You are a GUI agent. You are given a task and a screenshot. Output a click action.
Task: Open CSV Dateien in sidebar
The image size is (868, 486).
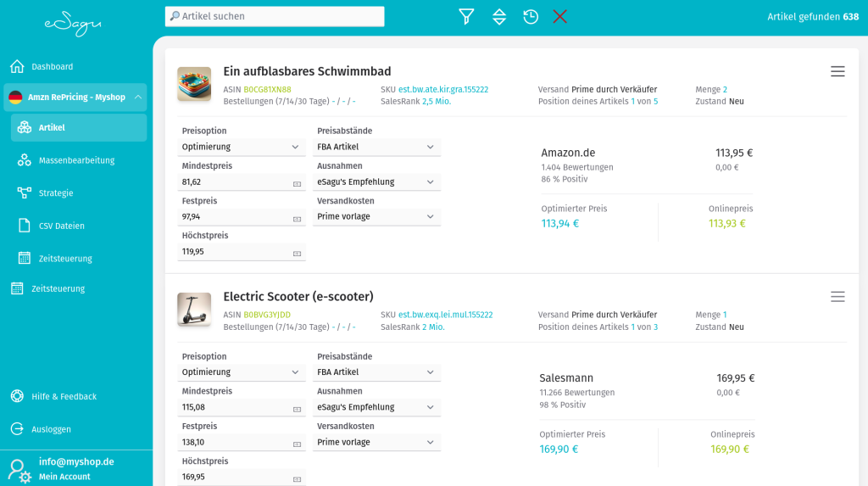click(x=61, y=226)
